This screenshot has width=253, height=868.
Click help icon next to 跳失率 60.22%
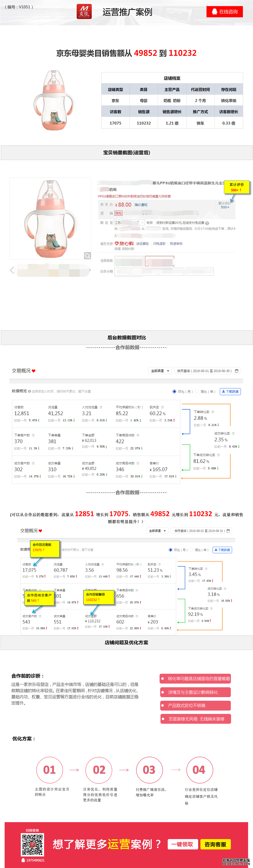(x=162, y=407)
